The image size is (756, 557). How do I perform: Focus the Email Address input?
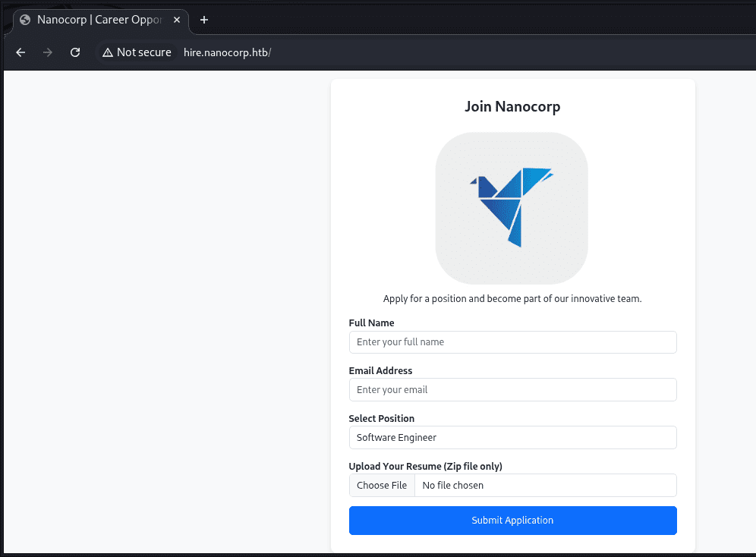(x=512, y=390)
